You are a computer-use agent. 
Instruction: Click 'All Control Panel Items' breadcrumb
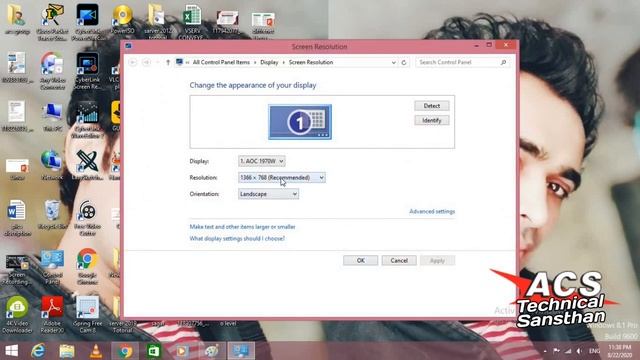tap(221, 62)
